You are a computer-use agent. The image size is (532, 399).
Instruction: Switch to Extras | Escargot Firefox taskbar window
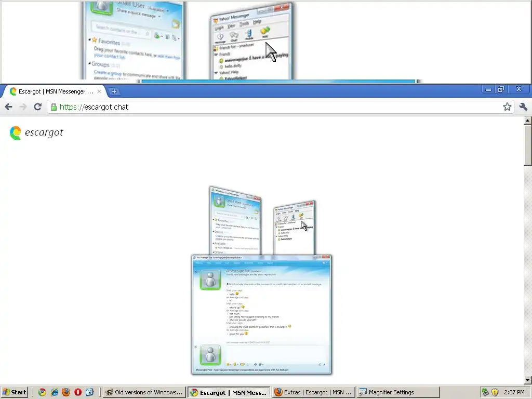click(x=313, y=392)
